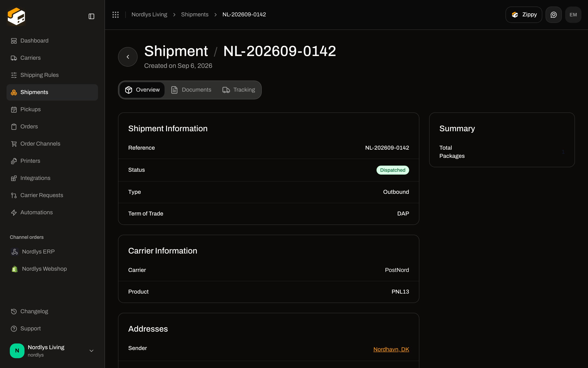The width and height of the screenshot is (588, 368).
Task: Click the Created on Sep 6, 2026 text
Action: coord(178,66)
